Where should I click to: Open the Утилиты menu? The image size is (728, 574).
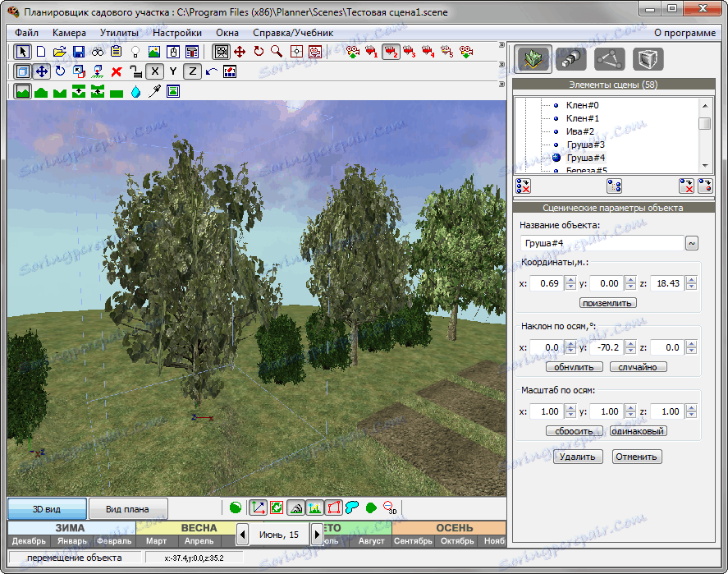point(119,33)
